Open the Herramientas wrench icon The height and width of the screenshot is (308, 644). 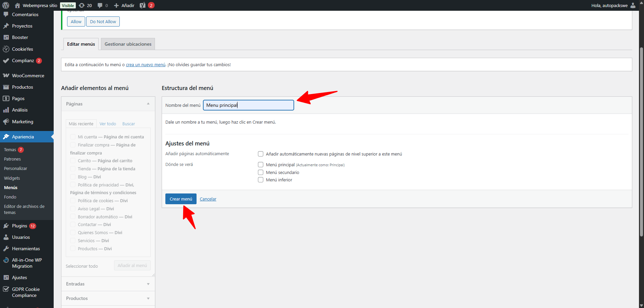click(x=6, y=249)
